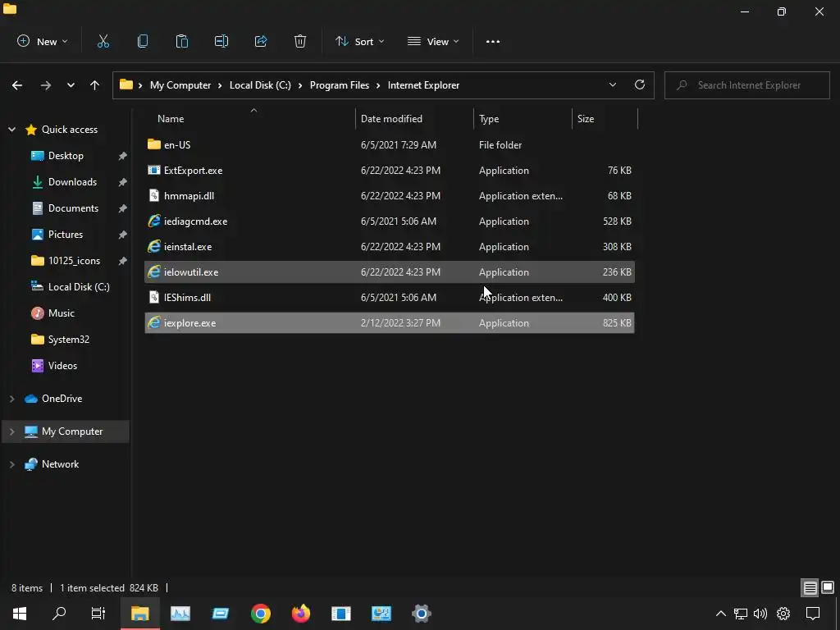
Task: Click the Delete trash can icon
Action: pos(300,41)
